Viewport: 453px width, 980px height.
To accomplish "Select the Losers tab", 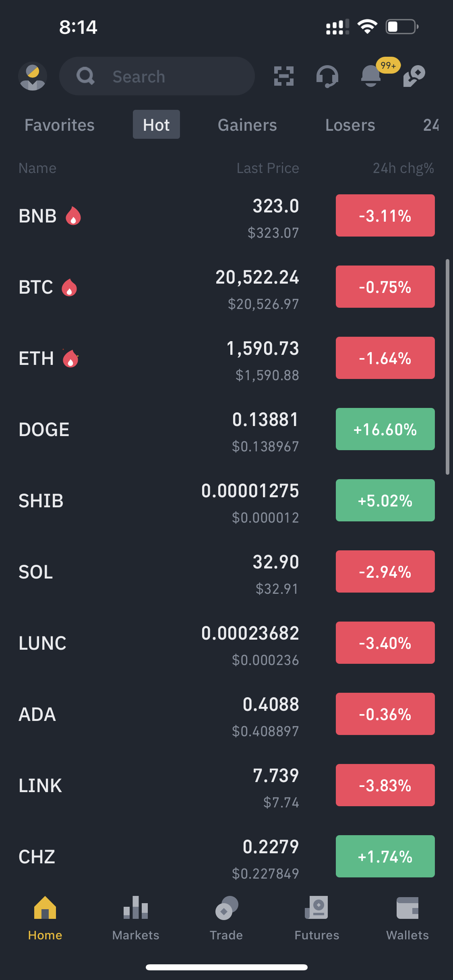I will click(350, 125).
